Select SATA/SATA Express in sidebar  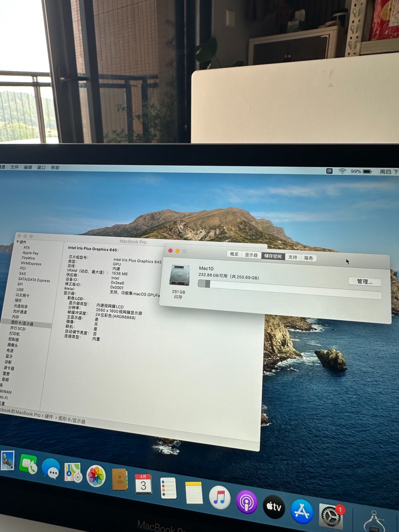pyautogui.click(x=34, y=280)
